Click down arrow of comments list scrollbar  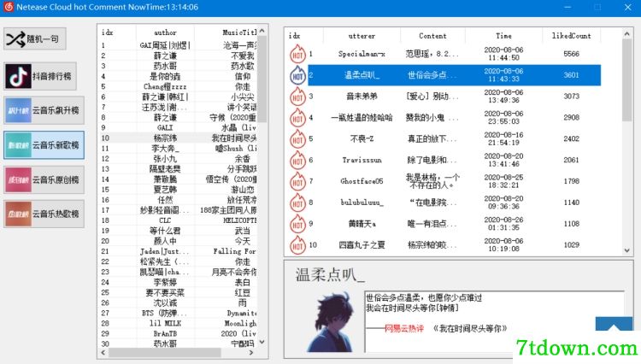coord(626,250)
